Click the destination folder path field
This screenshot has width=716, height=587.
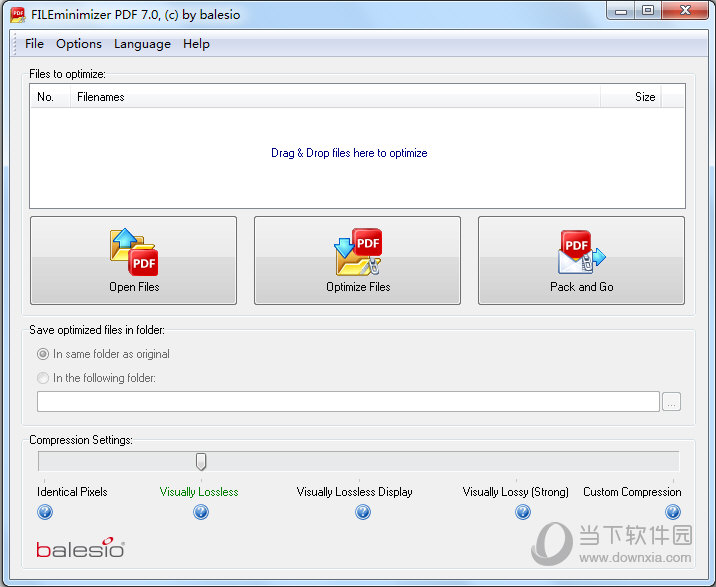click(348, 402)
